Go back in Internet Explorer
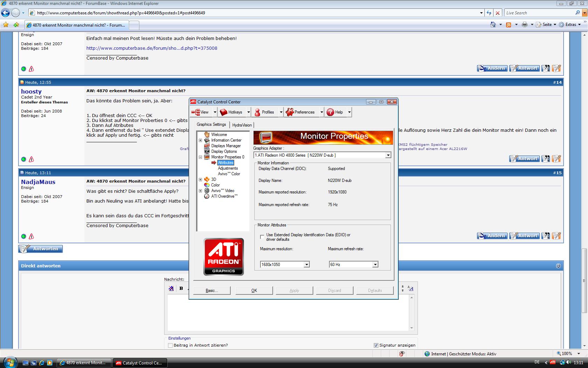 [x=6, y=13]
